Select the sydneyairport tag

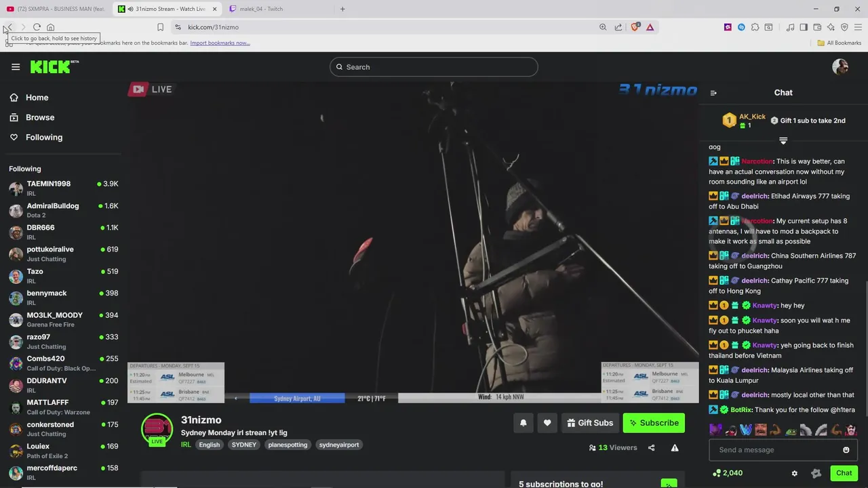click(339, 445)
